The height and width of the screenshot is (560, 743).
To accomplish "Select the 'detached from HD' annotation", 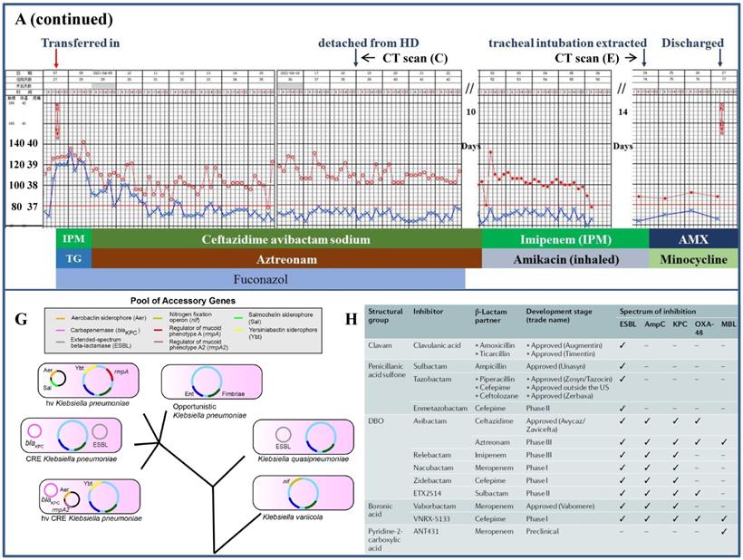I will click(x=368, y=43).
